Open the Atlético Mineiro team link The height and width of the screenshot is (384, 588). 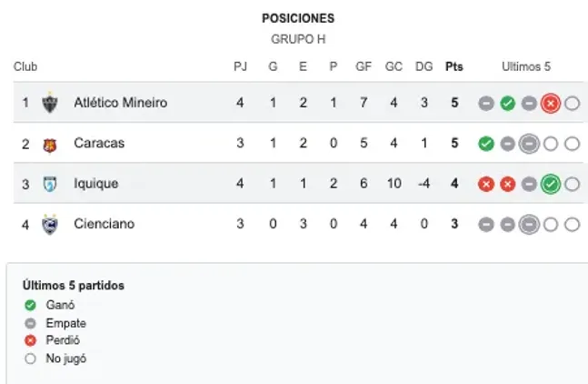(120, 103)
